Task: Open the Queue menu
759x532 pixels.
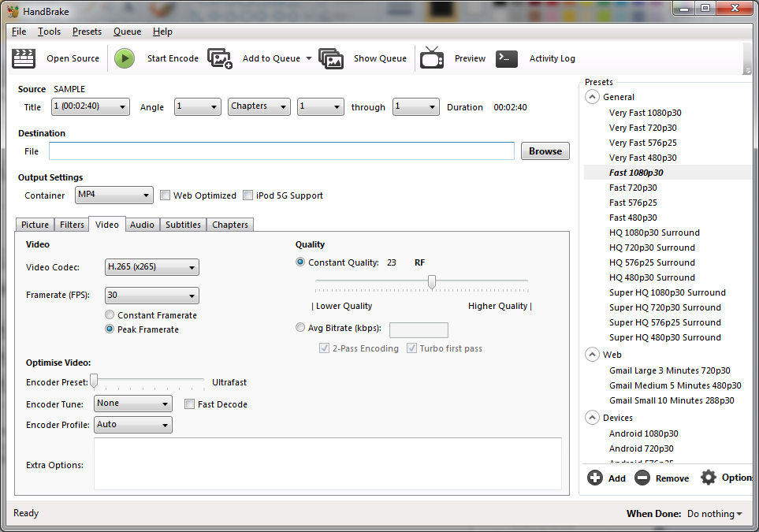Action: (128, 32)
